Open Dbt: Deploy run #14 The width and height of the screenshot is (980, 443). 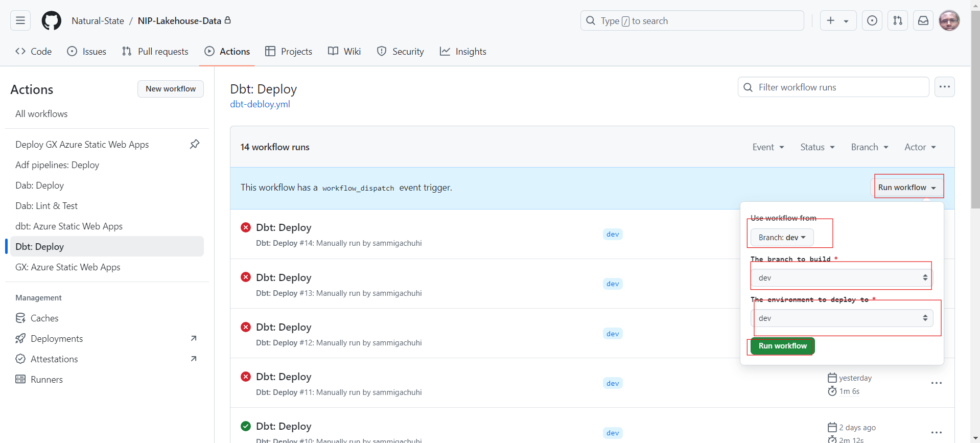click(x=284, y=227)
